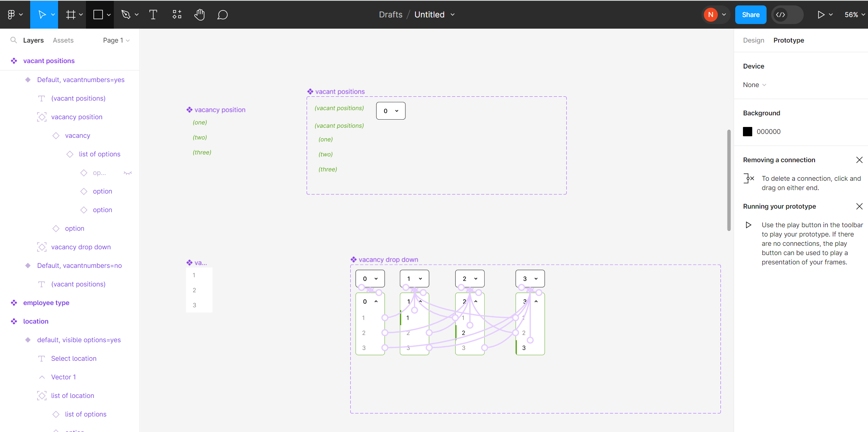Switch to the Design tab

[753, 40]
